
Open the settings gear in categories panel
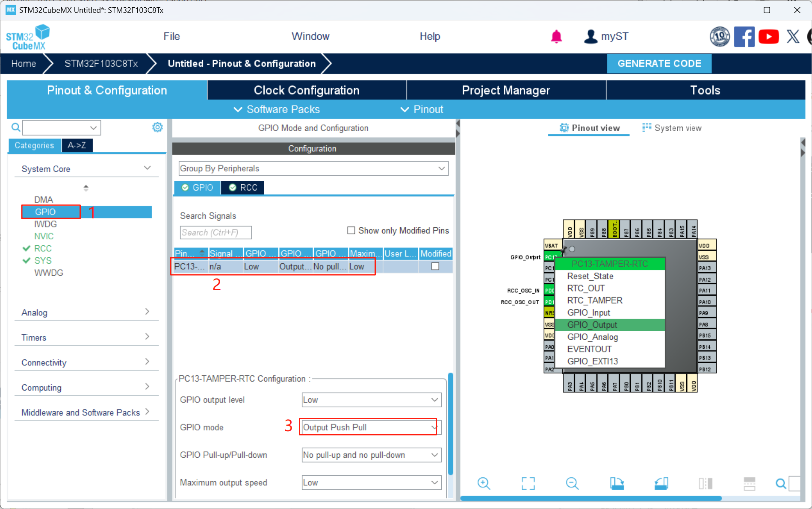[157, 127]
